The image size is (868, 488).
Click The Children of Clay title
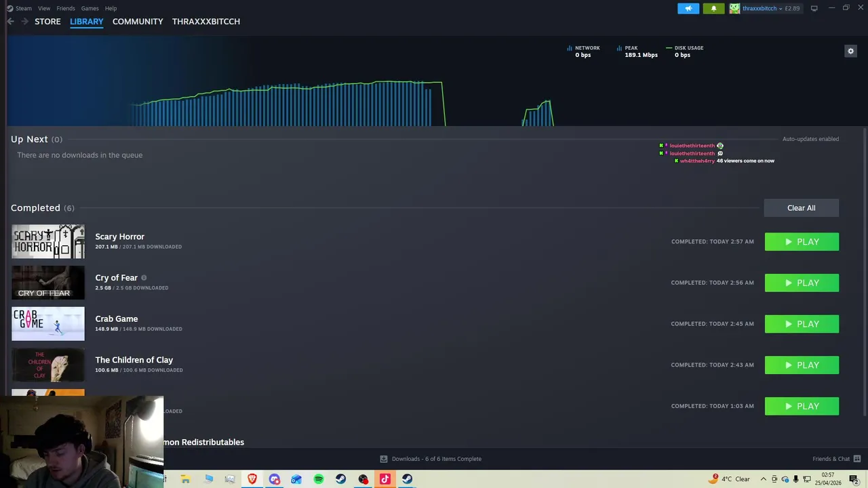click(134, 360)
